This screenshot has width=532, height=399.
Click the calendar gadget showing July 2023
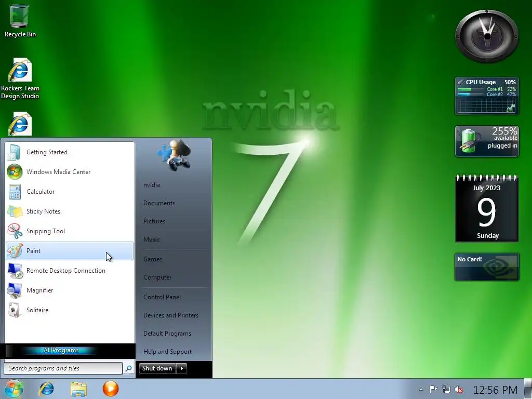point(487,208)
